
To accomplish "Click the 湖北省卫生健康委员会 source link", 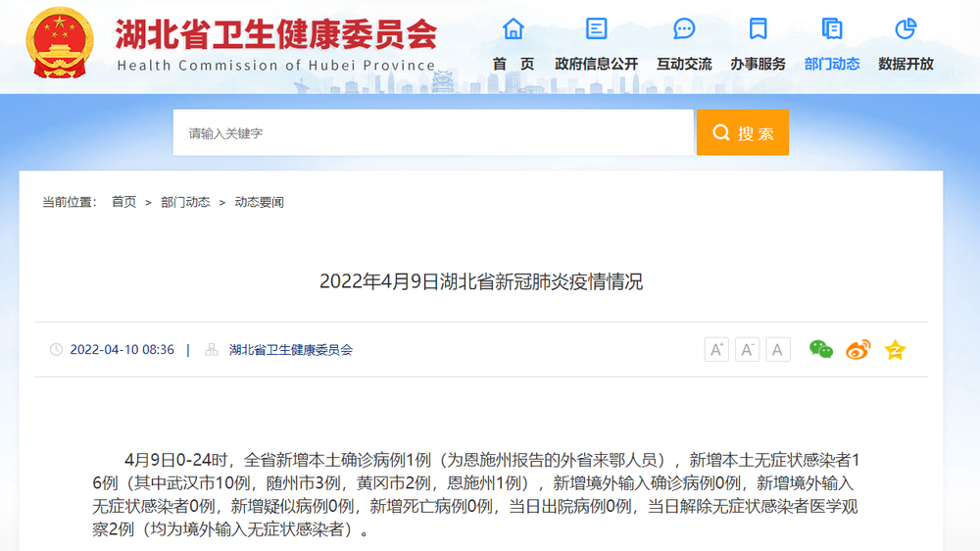I will [290, 349].
